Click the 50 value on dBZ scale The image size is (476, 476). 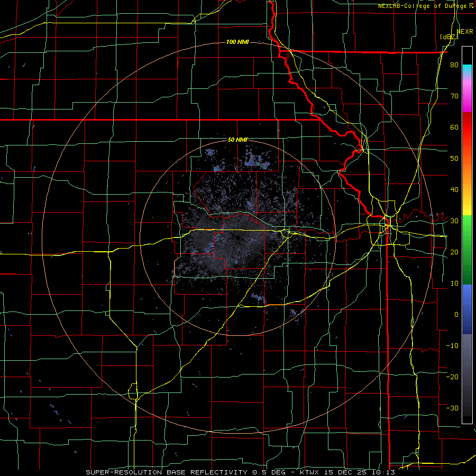click(454, 159)
